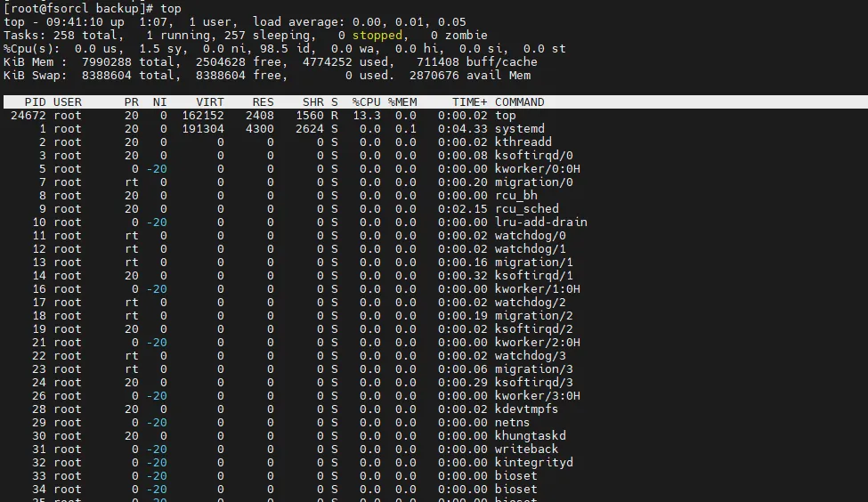Click the watchdog/3 command
The height and width of the screenshot is (502, 868).
tap(531, 355)
